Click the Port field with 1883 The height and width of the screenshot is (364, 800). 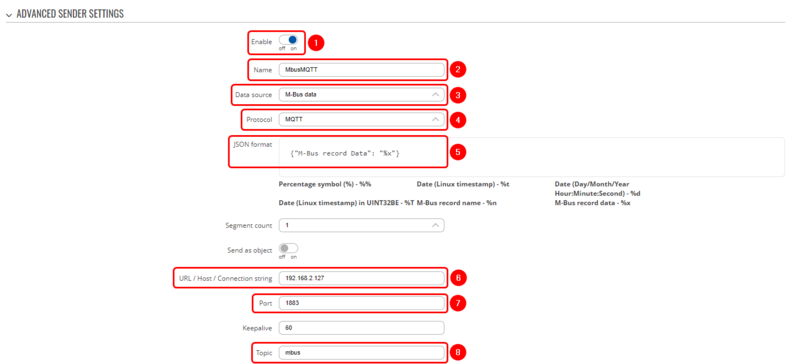[x=361, y=303]
